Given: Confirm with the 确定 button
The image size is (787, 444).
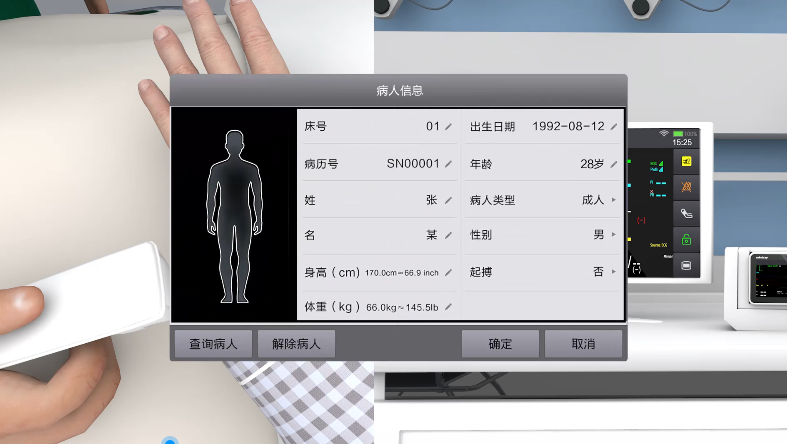Looking at the screenshot, I should pyautogui.click(x=500, y=344).
